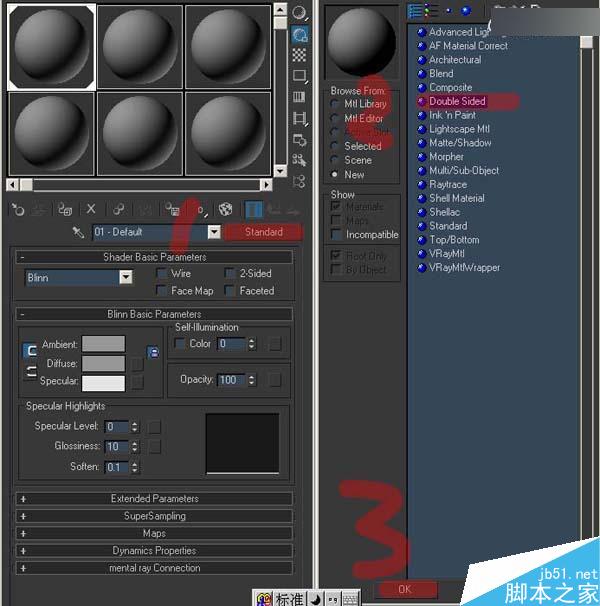Image resolution: width=600 pixels, height=606 pixels.
Task: Expand the Dynamics Properties rollout
Action: tap(154, 550)
